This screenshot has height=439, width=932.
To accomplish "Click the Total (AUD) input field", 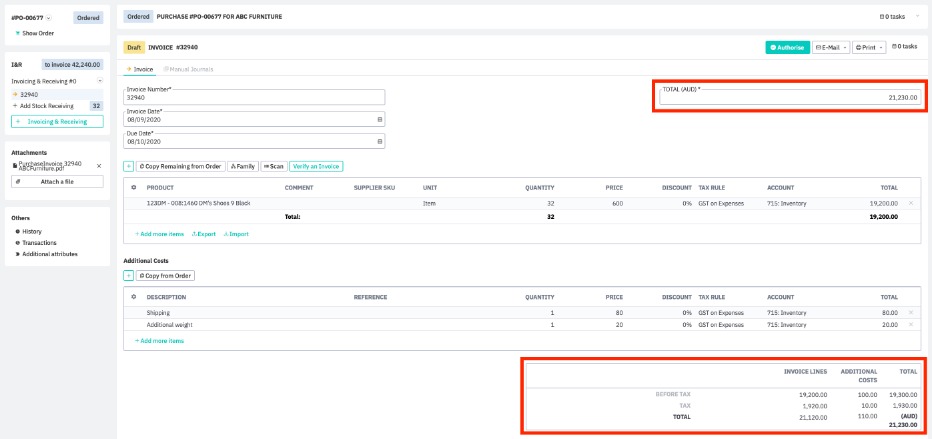I will 788,97.
